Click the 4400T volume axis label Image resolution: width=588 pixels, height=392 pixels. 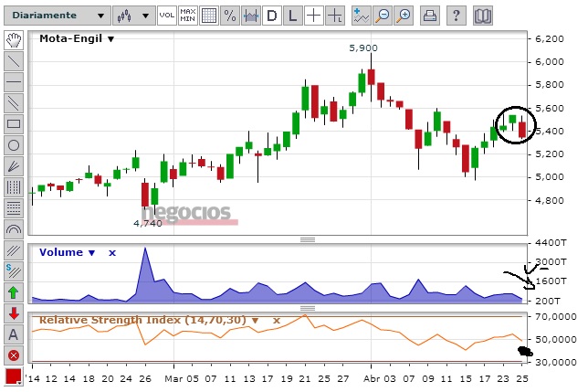[551, 243]
